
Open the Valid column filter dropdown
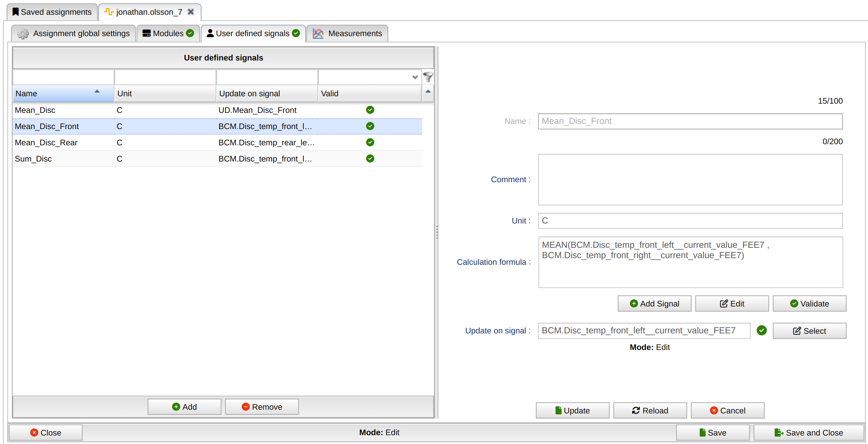(415, 77)
